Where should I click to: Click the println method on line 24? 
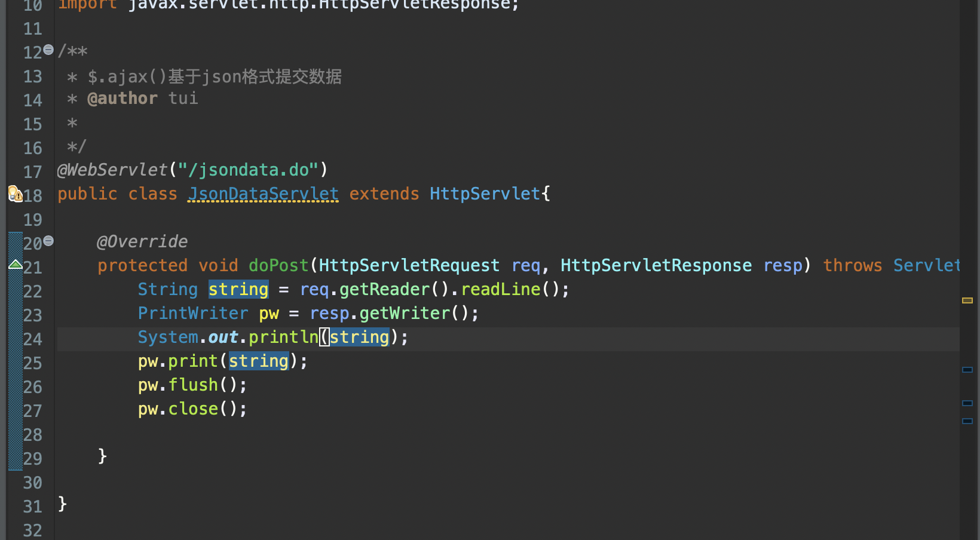click(284, 337)
